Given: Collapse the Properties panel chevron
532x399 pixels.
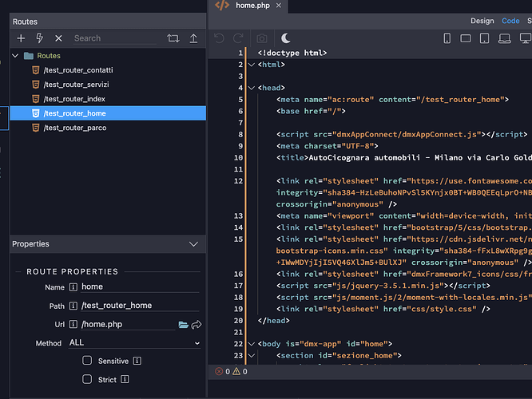Looking at the screenshot, I should pyautogui.click(x=194, y=244).
